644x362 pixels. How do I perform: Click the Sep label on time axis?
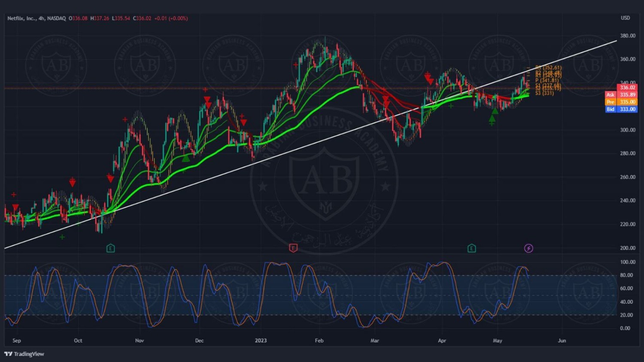point(17,341)
